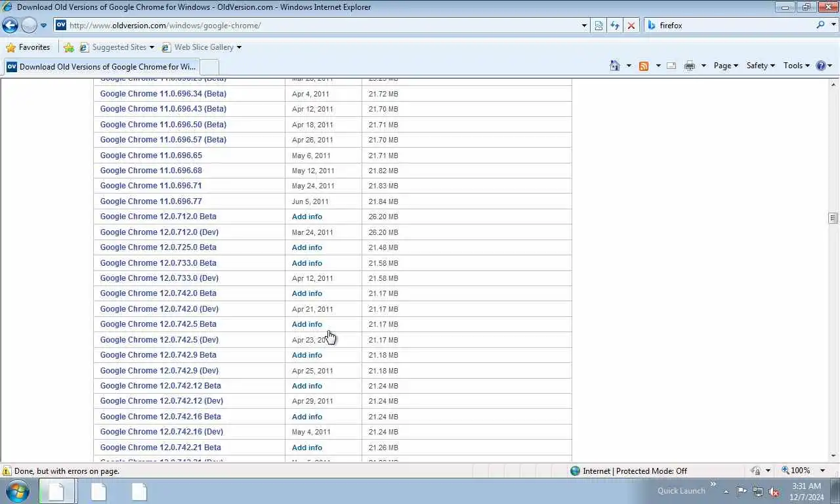Viewport: 840px width, 504px height.
Task: Open the search provider dropdown arrow
Action: (833, 26)
